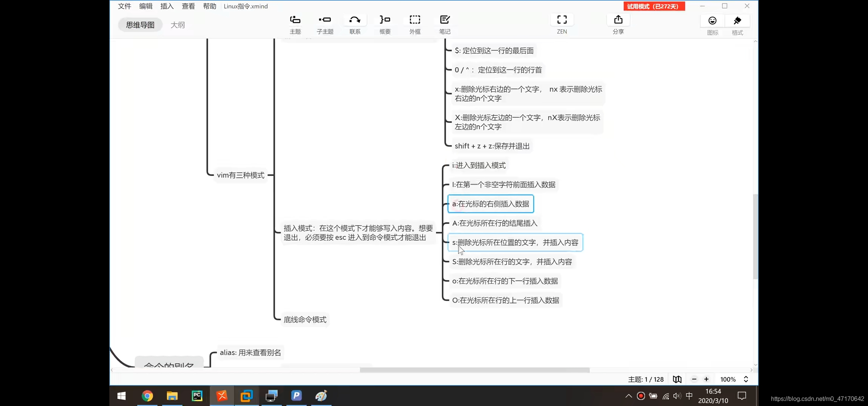Open PyCharm from the taskbar
The width and height of the screenshot is (868, 406).
(197, 396)
